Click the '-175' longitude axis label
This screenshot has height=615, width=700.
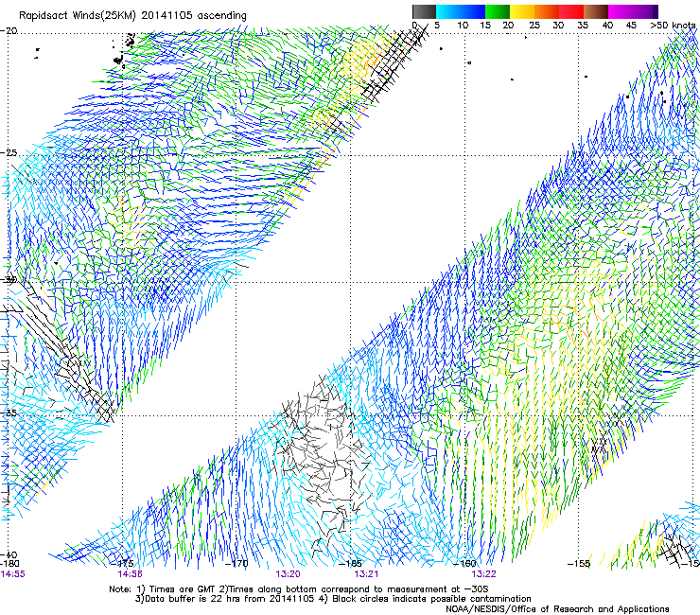coord(124,563)
